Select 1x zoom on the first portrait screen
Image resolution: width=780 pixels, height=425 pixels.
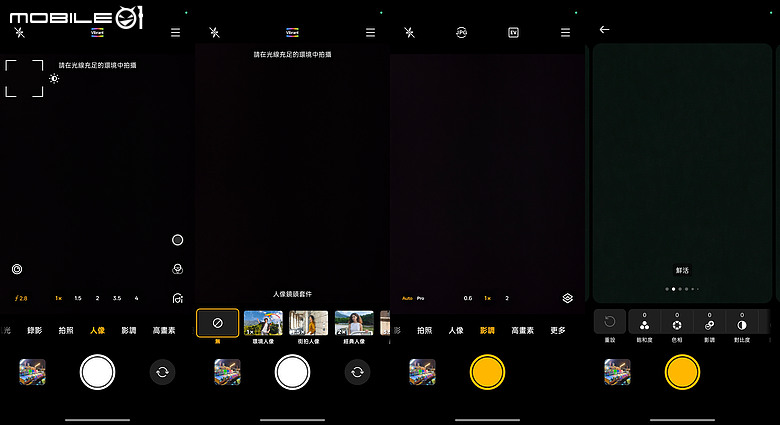tap(58, 298)
